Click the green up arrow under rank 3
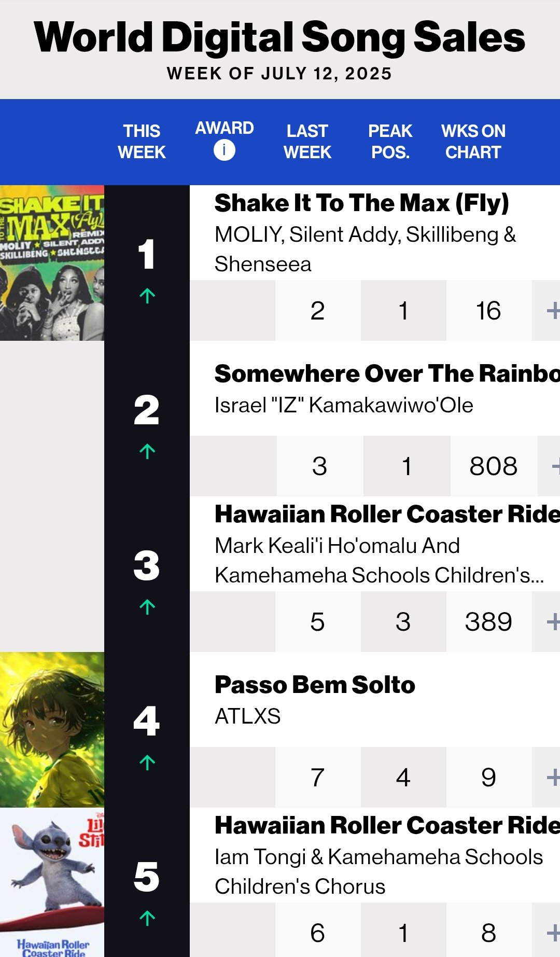 click(x=147, y=607)
